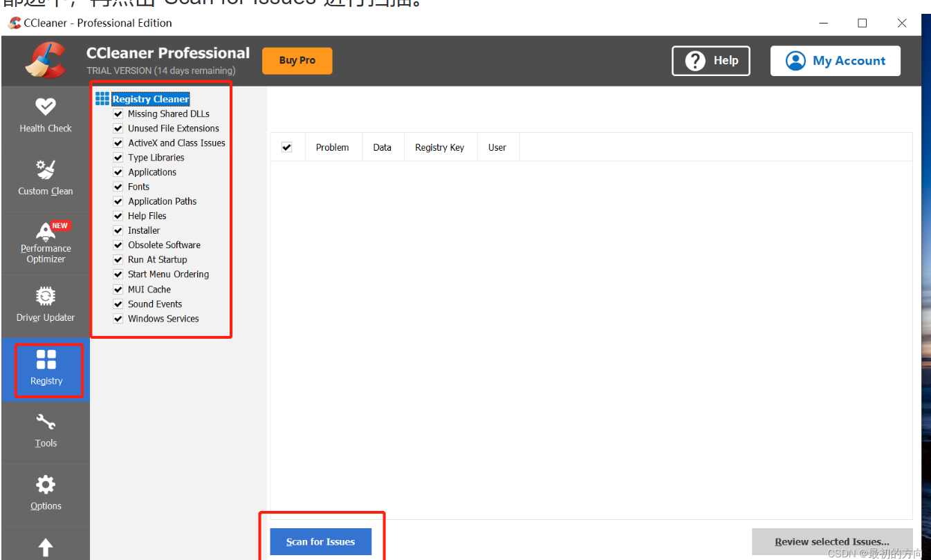Click the Buy Pro button
This screenshot has height=560, width=931.
pos(297,61)
